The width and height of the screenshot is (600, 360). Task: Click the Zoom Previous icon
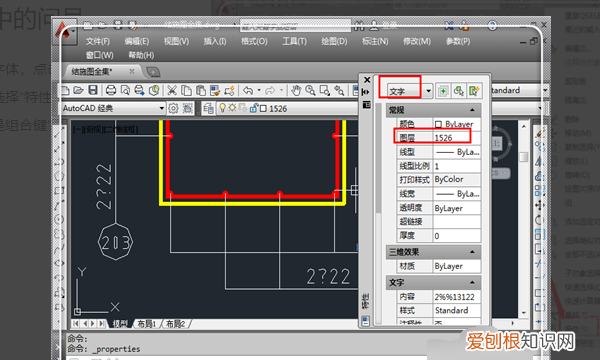[x=339, y=91]
